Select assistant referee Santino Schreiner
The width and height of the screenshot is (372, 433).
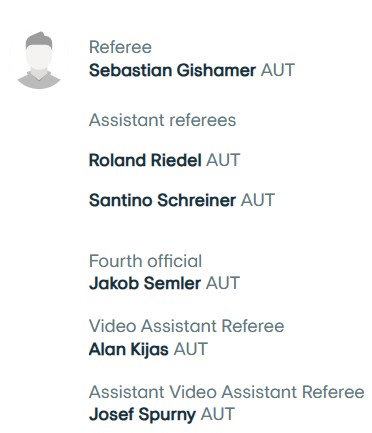coord(162,200)
